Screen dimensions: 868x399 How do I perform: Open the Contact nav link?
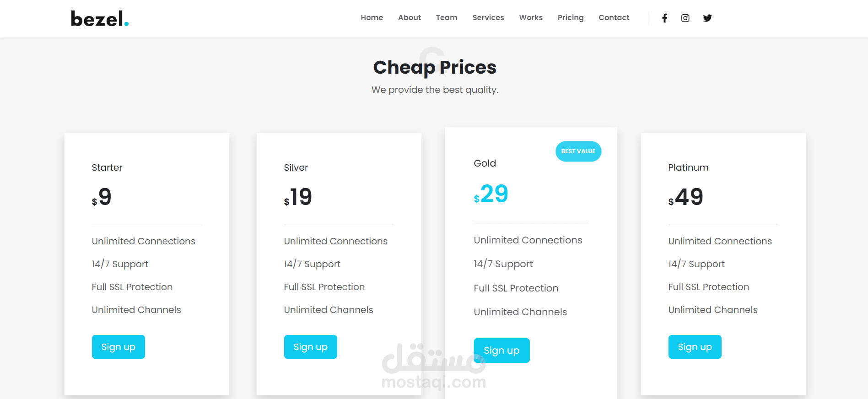[614, 17]
